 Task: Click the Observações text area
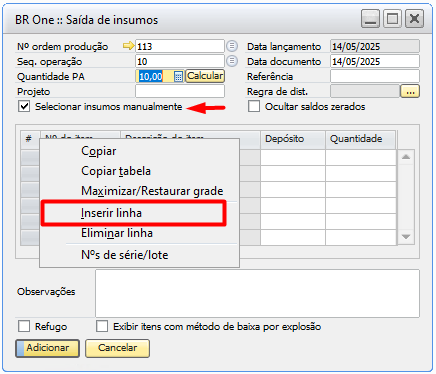257,293
